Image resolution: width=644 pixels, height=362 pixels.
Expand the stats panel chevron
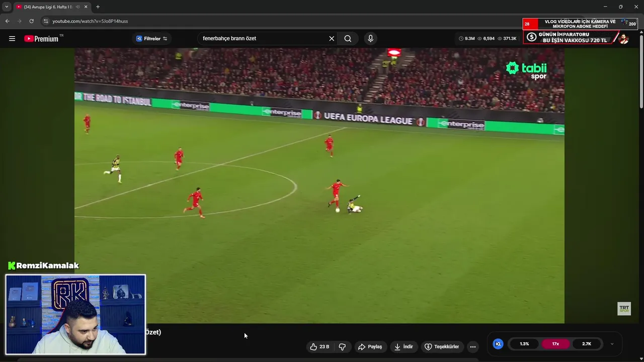pos(612,344)
